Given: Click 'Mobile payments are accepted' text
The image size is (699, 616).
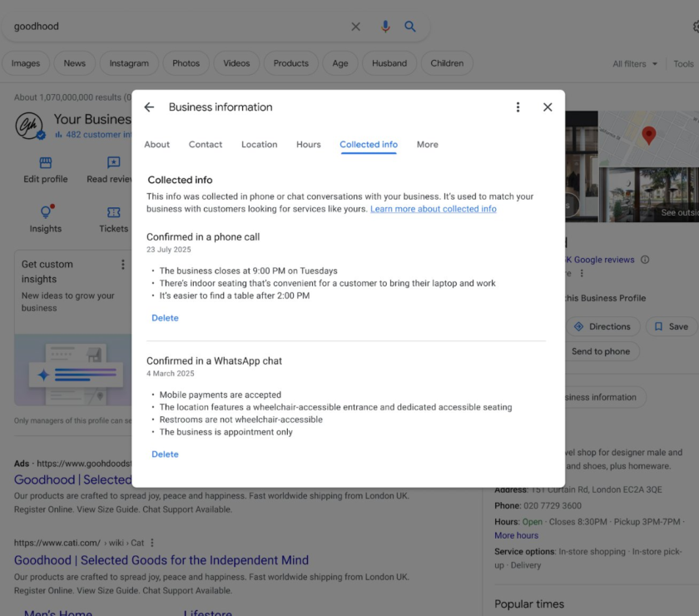Looking at the screenshot, I should [x=221, y=395].
